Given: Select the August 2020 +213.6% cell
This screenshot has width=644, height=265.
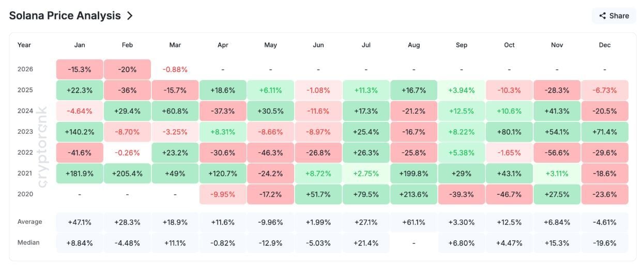Looking at the screenshot, I should [413, 194].
